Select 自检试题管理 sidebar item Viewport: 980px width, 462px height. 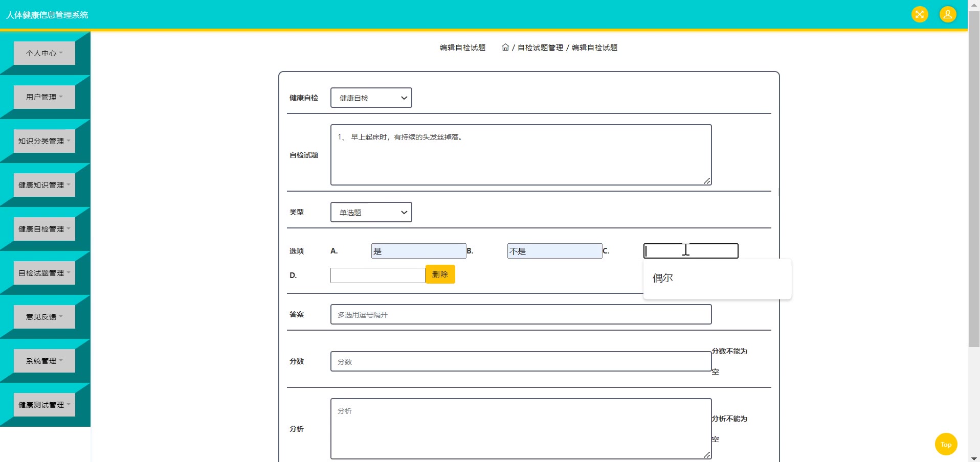pos(44,273)
